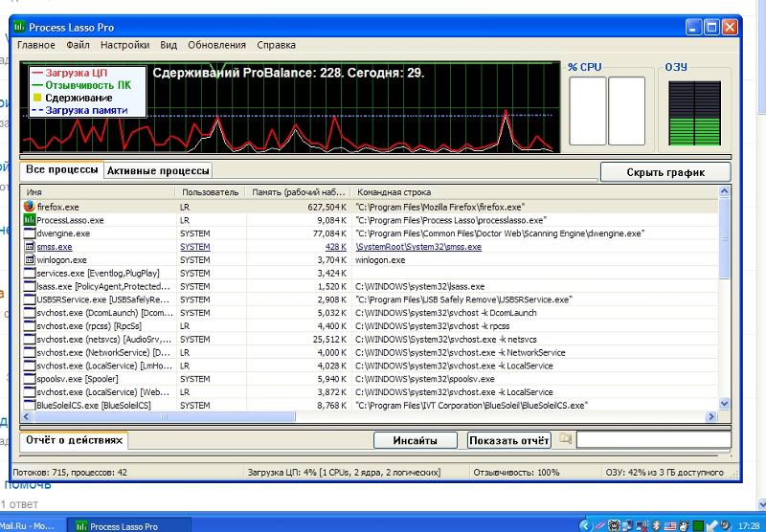This screenshot has height=532, width=766.
Task: Click the icon beside winlogon.exe
Action: tap(30, 259)
